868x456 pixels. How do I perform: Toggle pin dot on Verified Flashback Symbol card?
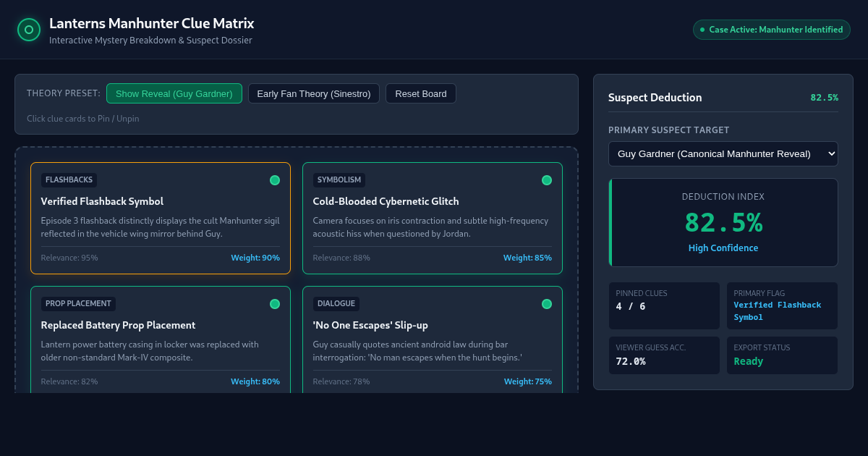(x=275, y=180)
